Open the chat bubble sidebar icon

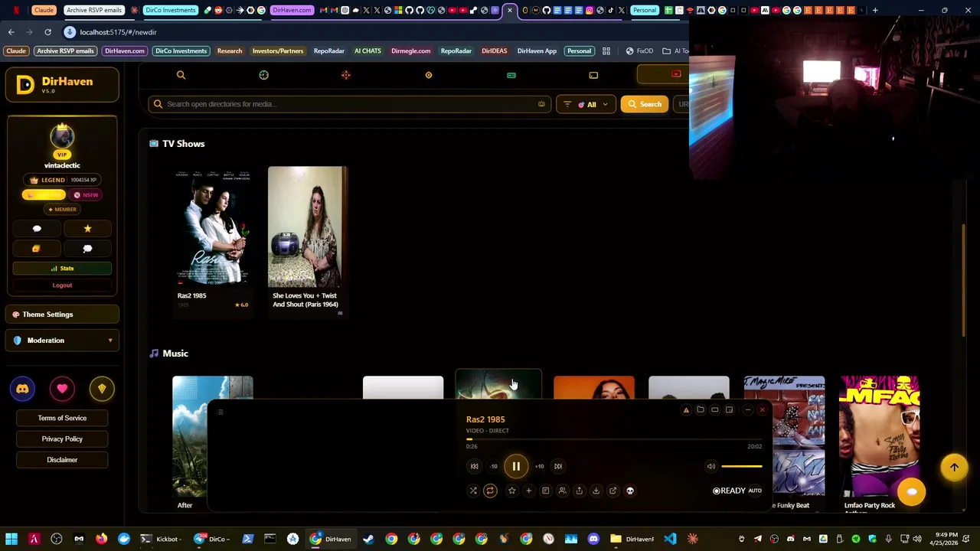tap(37, 229)
